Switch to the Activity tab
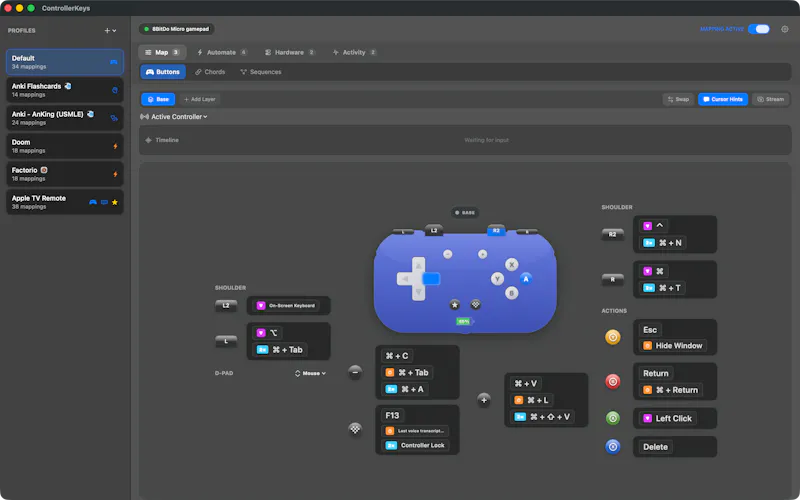Viewport: 800px width, 500px height. click(x=354, y=52)
